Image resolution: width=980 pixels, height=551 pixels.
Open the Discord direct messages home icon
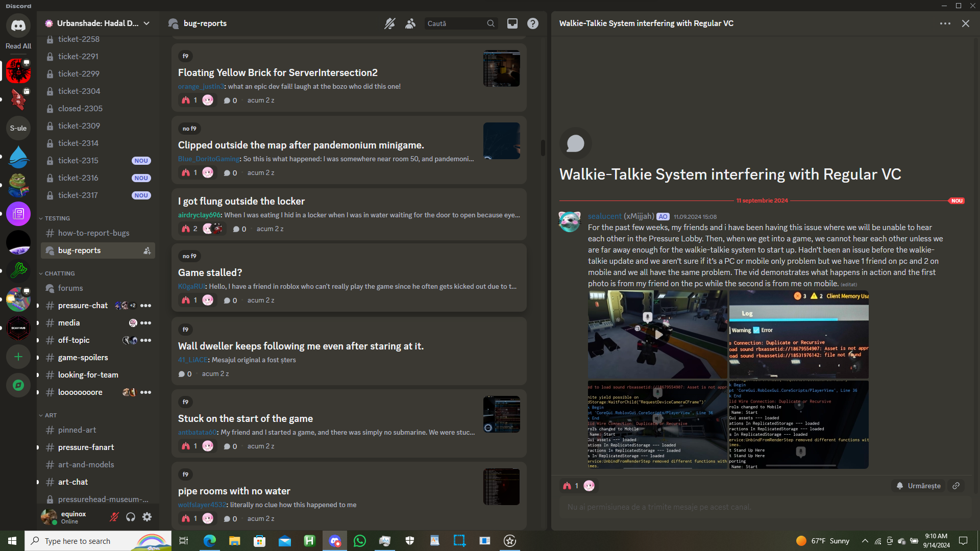[x=18, y=26]
